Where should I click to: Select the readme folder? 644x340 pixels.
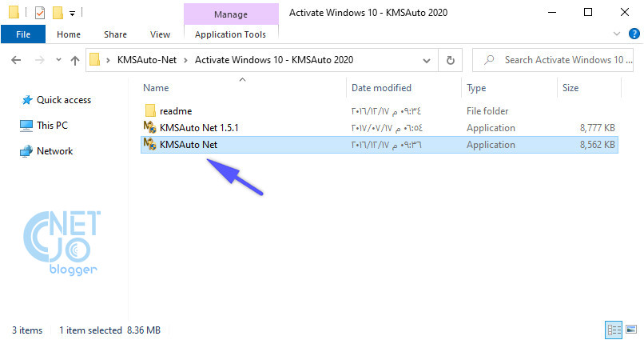(176, 111)
